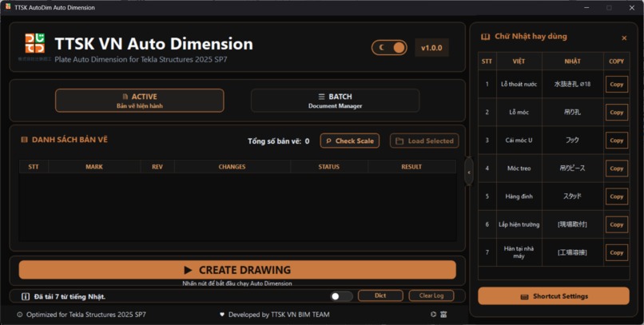Click the Developed by TTSK VN BIM TEAM text
Image resolution: width=644 pixels, height=325 pixels.
(x=279, y=315)
